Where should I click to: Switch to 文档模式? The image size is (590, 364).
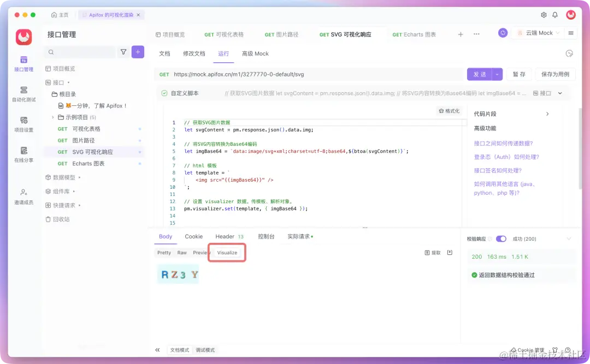180,350
